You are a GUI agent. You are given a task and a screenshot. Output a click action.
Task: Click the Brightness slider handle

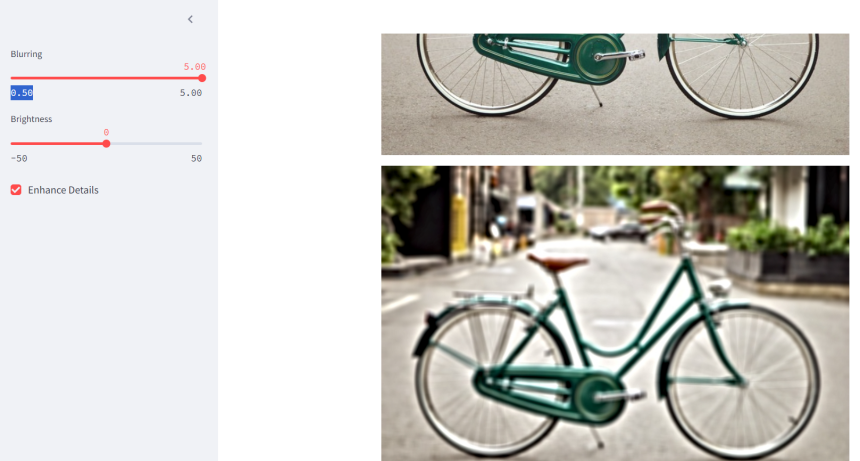click(106, 144)
